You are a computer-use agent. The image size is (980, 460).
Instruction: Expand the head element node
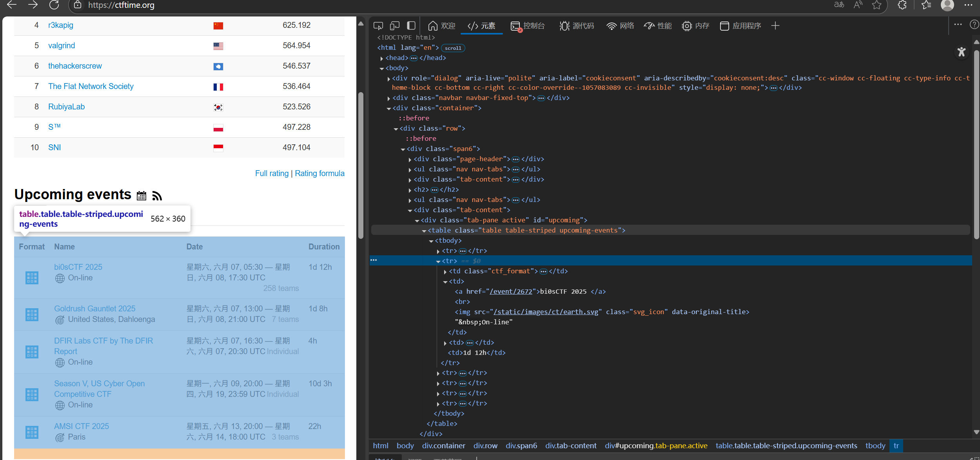click(x=382, y=58)
